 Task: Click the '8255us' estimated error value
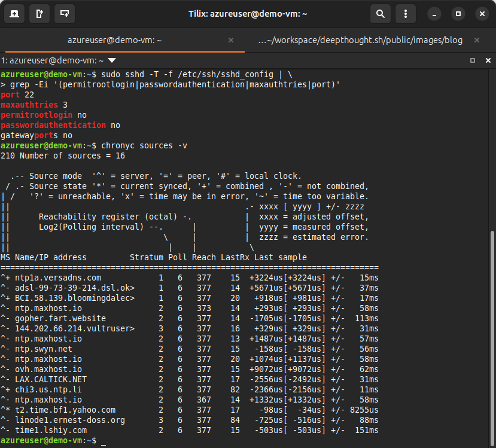pos(364,410)
